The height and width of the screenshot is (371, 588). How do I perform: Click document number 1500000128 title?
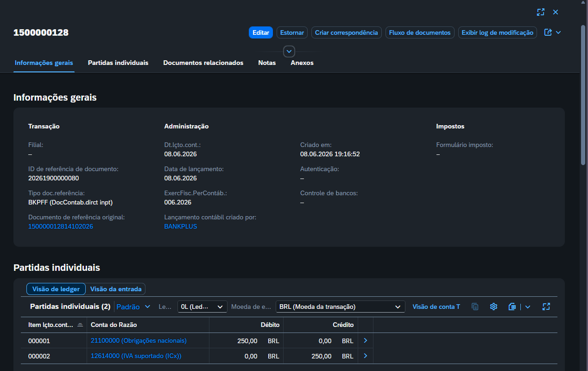[x=41, y=32]
